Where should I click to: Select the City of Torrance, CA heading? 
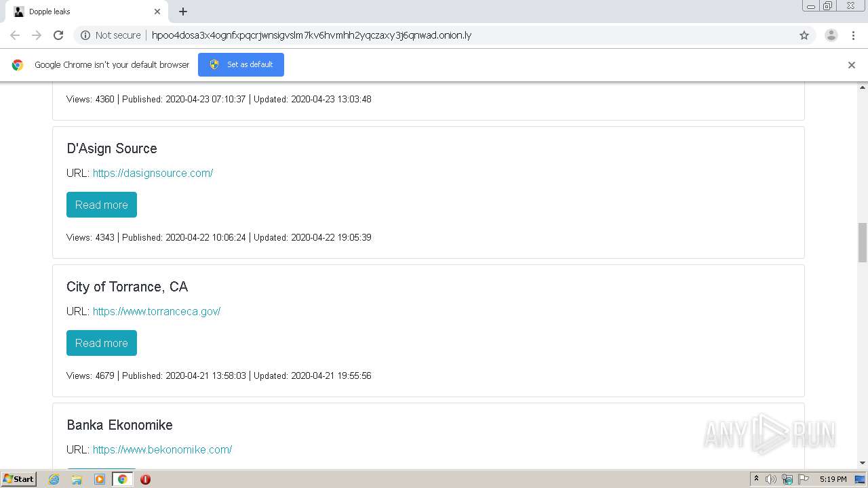(x=127, y=287)
